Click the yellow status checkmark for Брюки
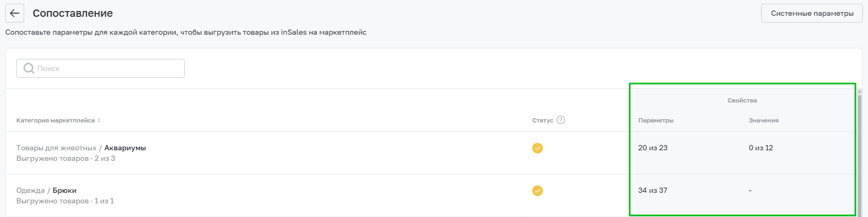Viewport: 868px width, 217px height. [537, 191]
